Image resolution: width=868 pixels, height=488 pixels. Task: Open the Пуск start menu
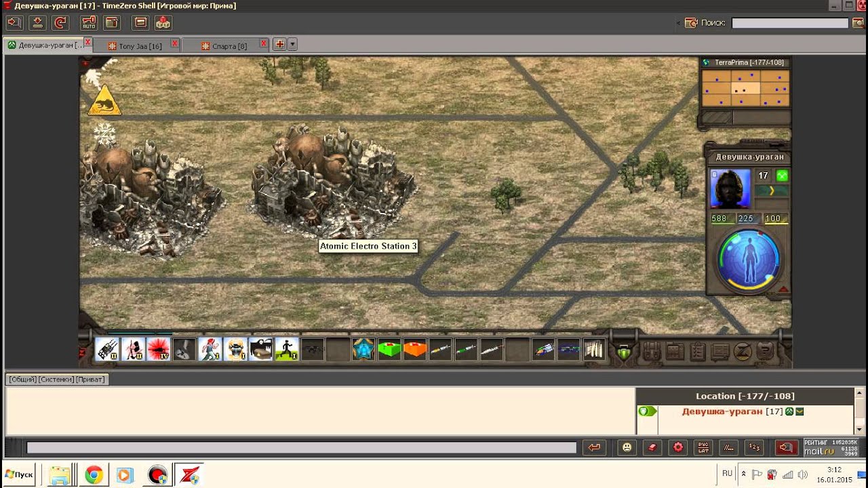coord(19,474)
